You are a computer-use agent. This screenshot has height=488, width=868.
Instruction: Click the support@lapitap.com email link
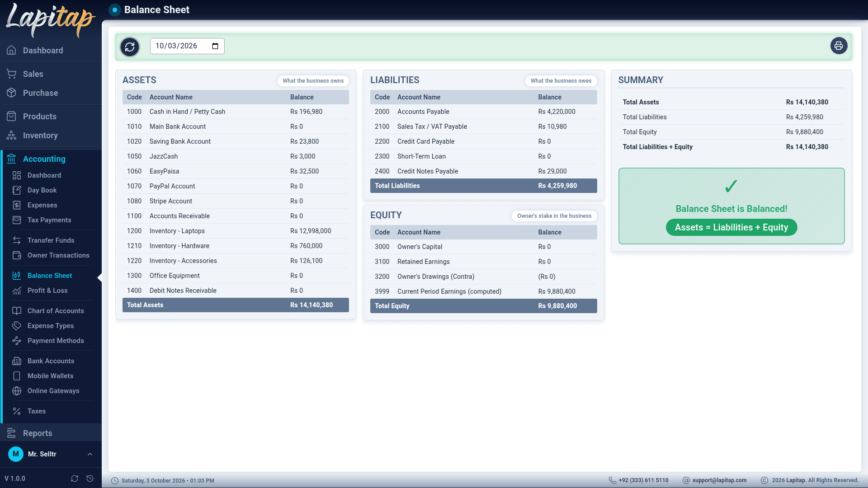(719, 480)
